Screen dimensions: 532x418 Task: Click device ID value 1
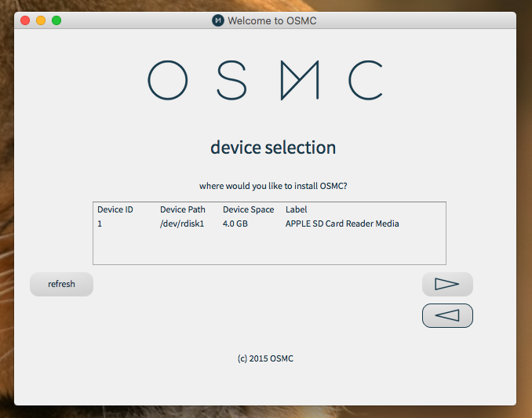click(100, 224)
